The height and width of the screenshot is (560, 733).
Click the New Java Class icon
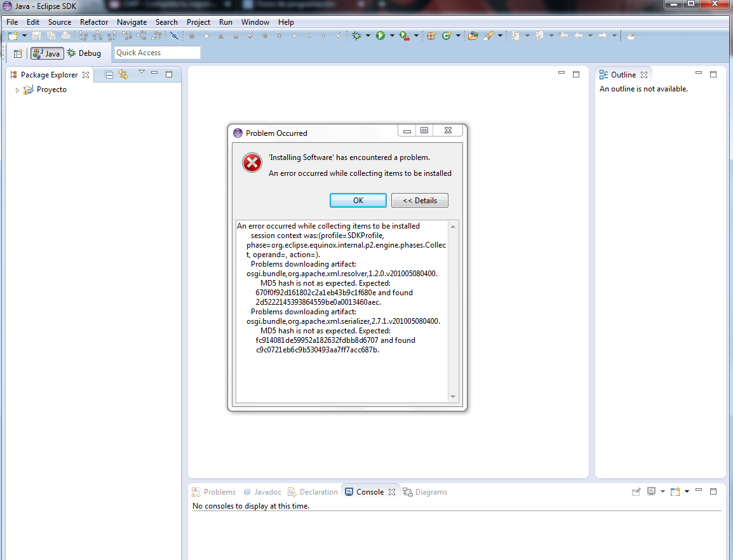point(447,36)
